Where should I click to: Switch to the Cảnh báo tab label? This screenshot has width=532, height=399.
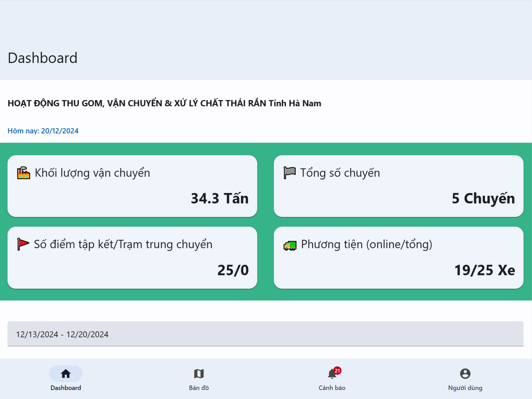click(x=332, y=388)
